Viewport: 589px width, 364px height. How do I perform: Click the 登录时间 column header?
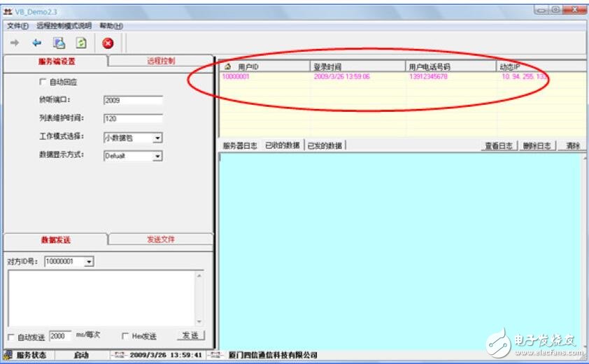point(357,67)
